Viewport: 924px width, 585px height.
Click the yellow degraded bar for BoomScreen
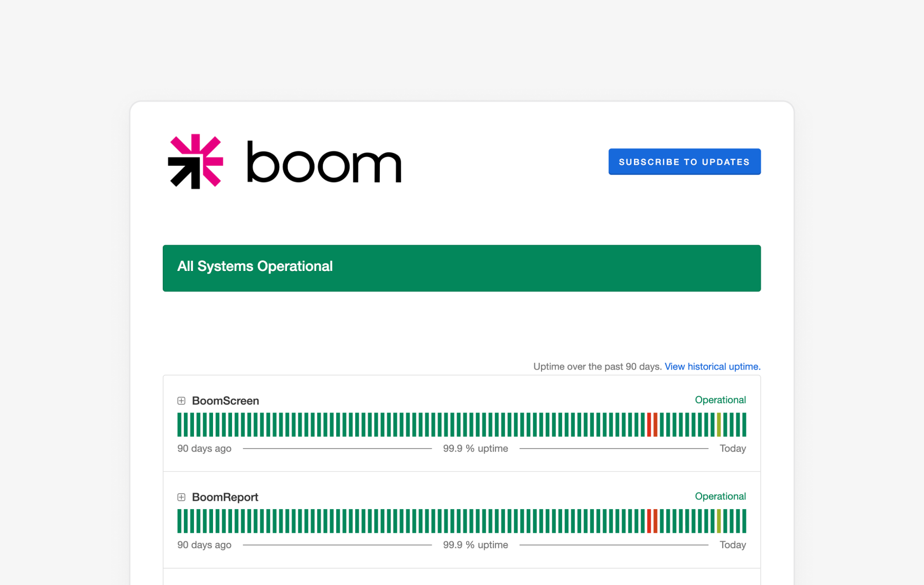[719, 425]
